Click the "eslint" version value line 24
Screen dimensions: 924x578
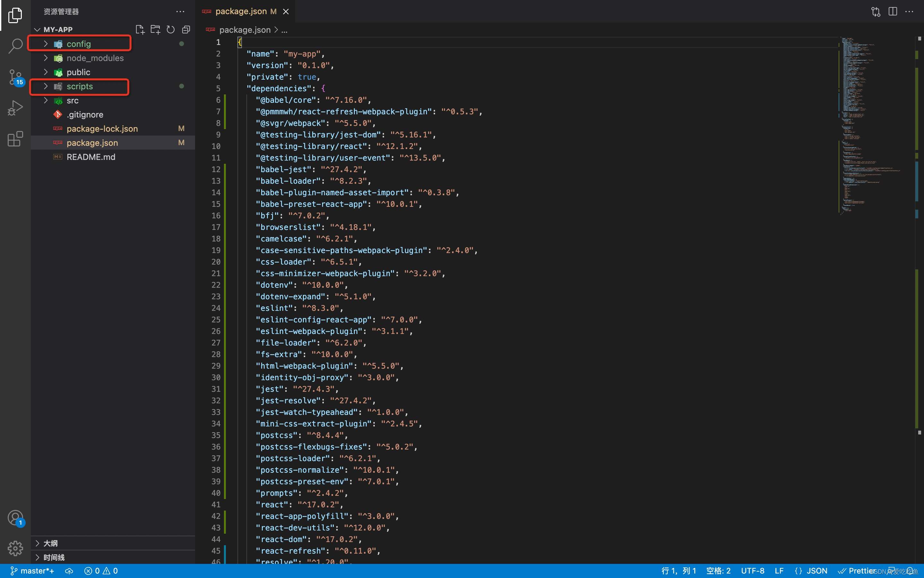[320, 308]
